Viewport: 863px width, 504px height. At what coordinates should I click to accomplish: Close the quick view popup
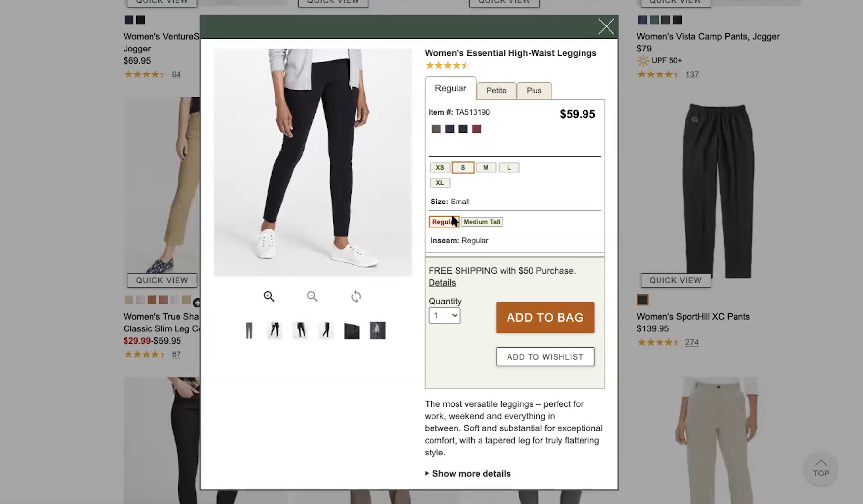tap(606, 26)
